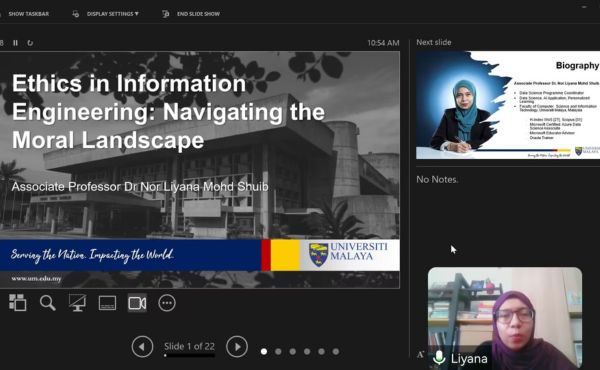Click the next slide Biography thumbnail
This screenshot has width=600, height=370.
click(x=508, y=105)
